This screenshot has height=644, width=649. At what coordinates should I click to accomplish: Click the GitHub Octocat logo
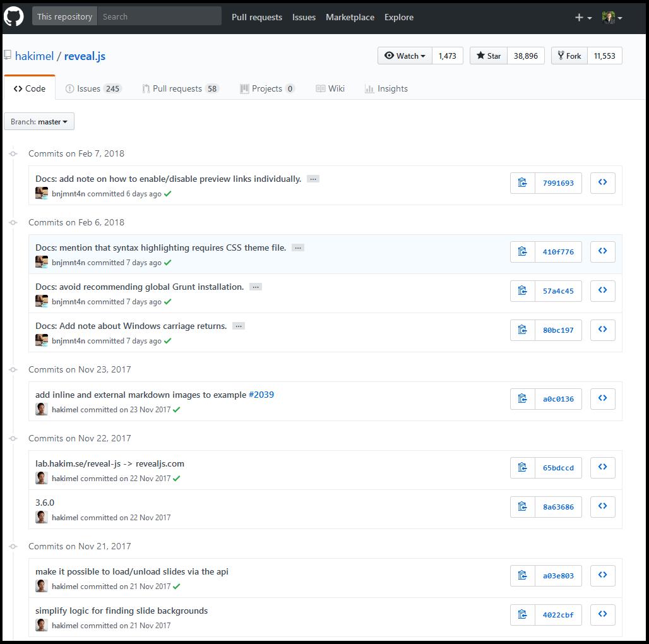tap(14, 17)
